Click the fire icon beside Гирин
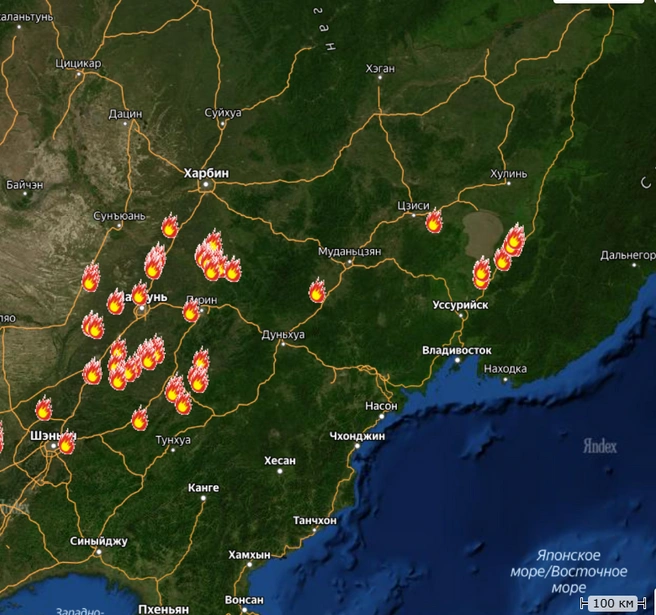Screen dimensions: 656x615 191,310
